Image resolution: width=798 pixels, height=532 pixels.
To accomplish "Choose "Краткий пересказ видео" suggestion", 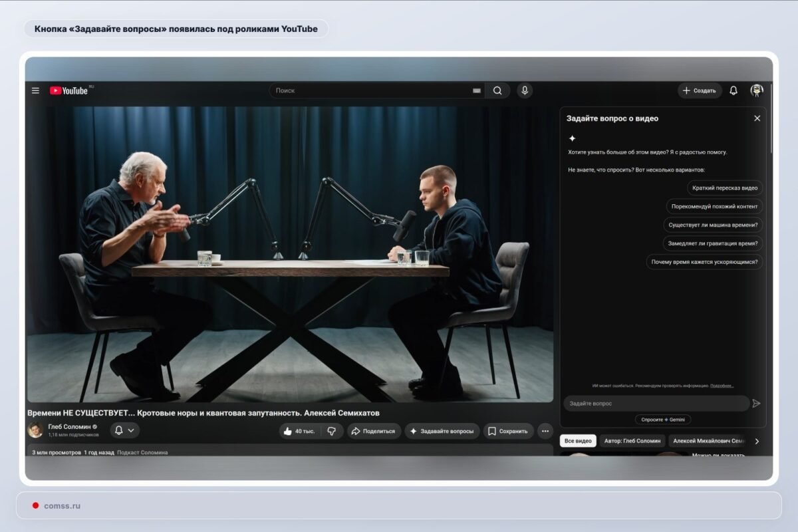I will pos(725,188).
